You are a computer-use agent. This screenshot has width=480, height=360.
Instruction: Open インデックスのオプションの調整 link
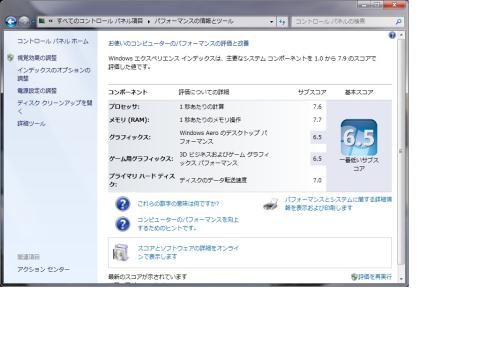[x=54, y=74]
